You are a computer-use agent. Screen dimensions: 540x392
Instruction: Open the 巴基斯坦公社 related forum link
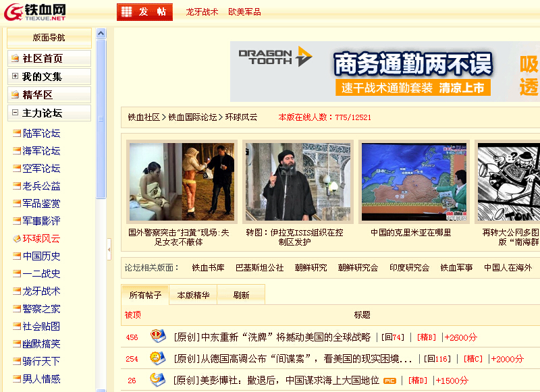(x=259, y=268)
